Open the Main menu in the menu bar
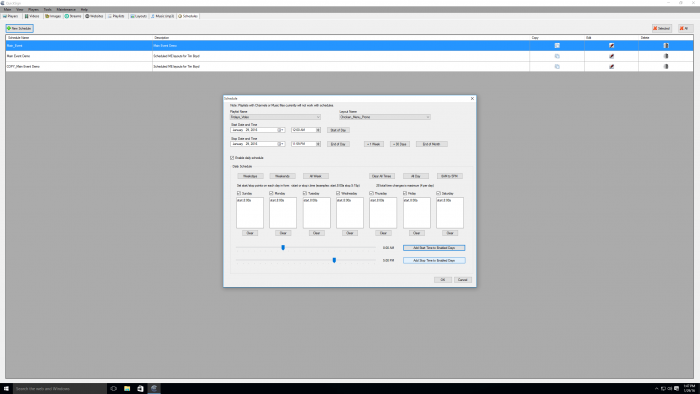700x394 pixels. [8, 9]
